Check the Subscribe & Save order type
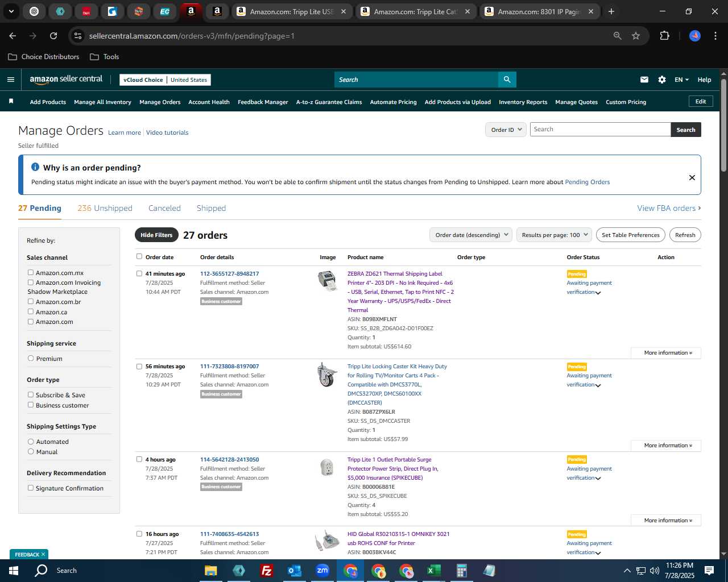 pos(31,394)
